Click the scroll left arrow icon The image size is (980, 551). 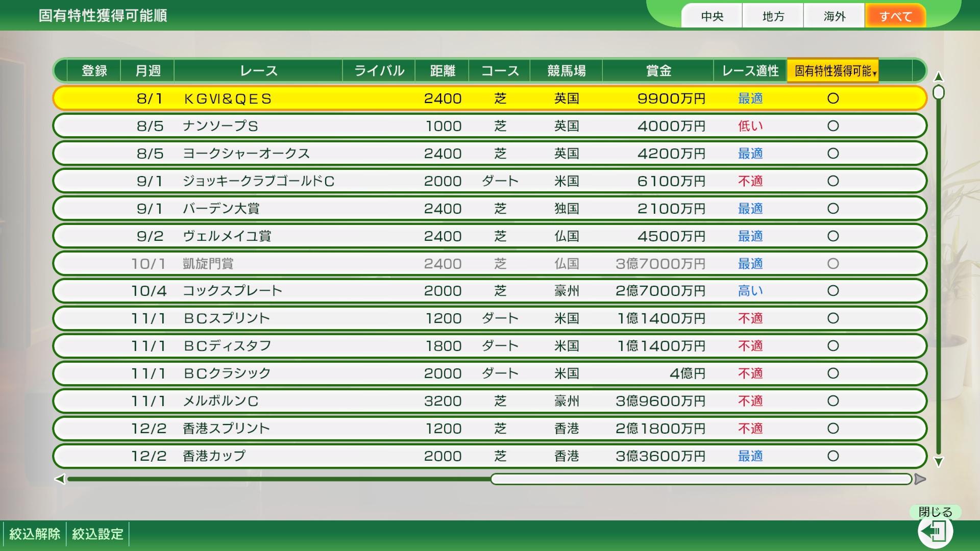60,479
